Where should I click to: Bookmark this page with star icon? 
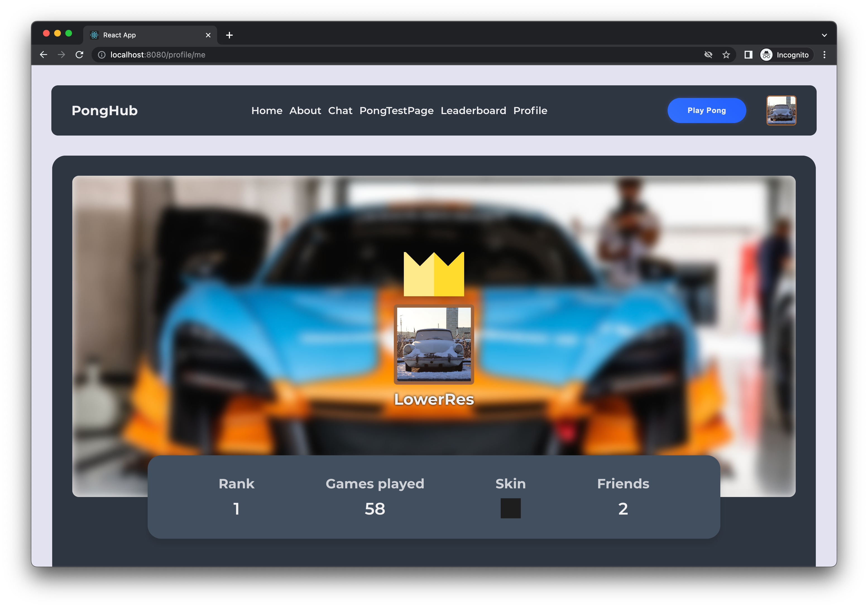tap(726, 55)
